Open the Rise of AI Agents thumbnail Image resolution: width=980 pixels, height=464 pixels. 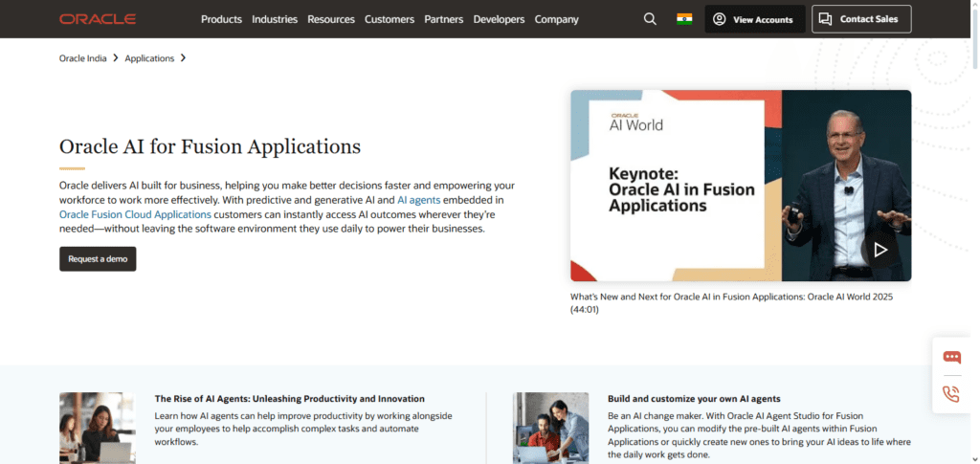(98, 428)
